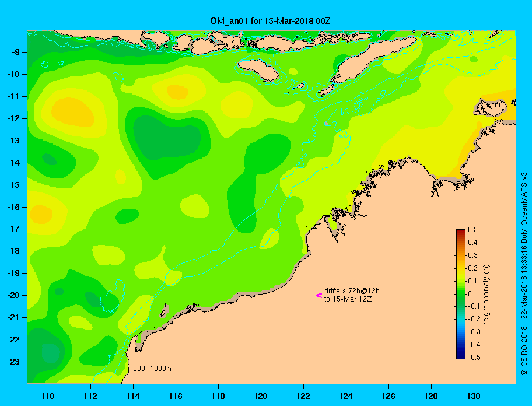Viewport: 532px width, 406px height.
Task: Click the 'BoM OceanMAPS v3' vertical text
Action: click(524, 206)
